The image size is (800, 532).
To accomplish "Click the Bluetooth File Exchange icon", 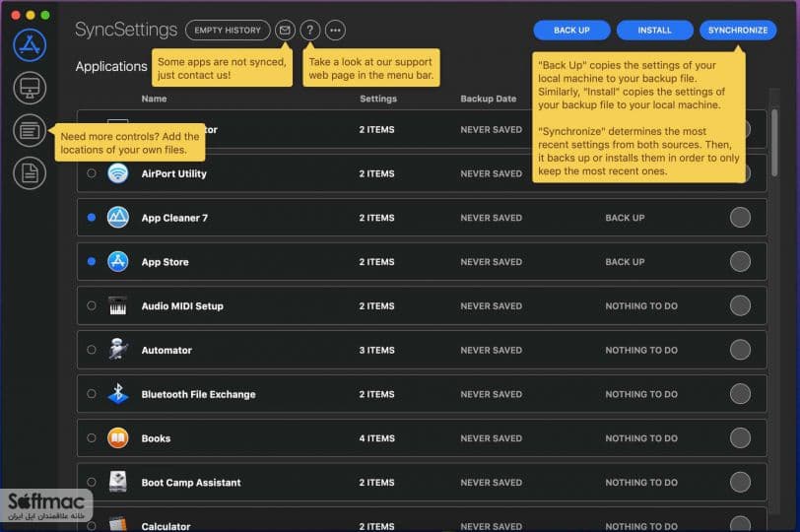I will pos(118,394).
